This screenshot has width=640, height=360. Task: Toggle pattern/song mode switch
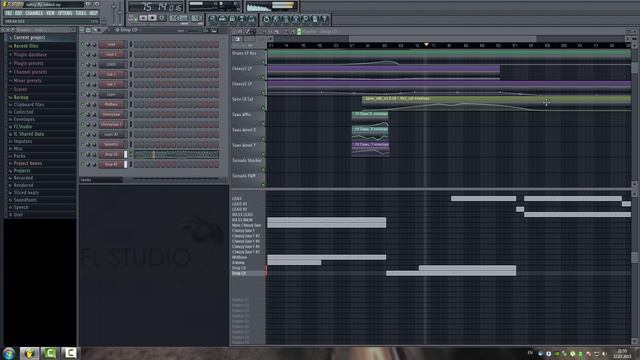tap(133, 18)
